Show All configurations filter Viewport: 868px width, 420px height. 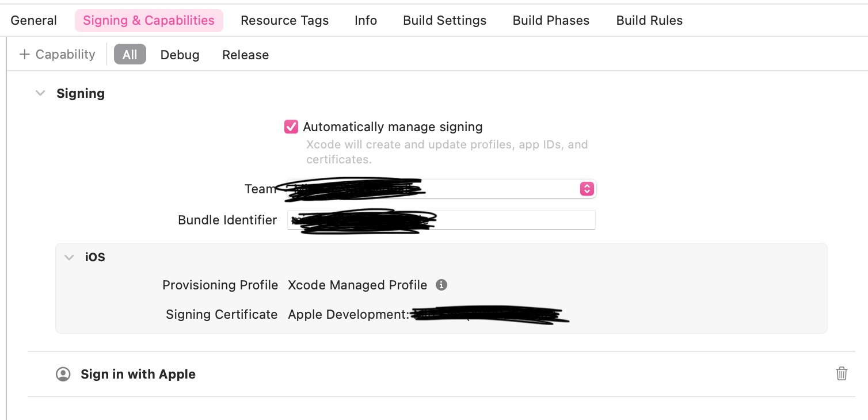click(130, 55)
